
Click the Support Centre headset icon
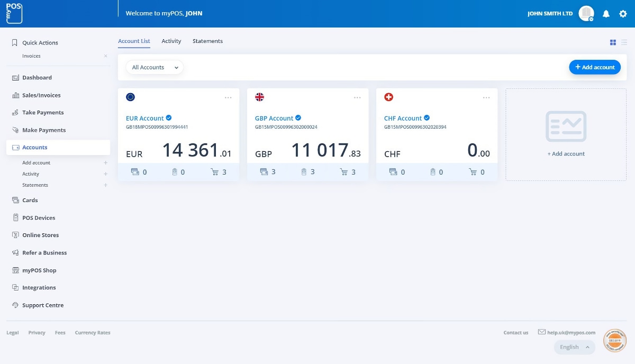click(15, 305)
